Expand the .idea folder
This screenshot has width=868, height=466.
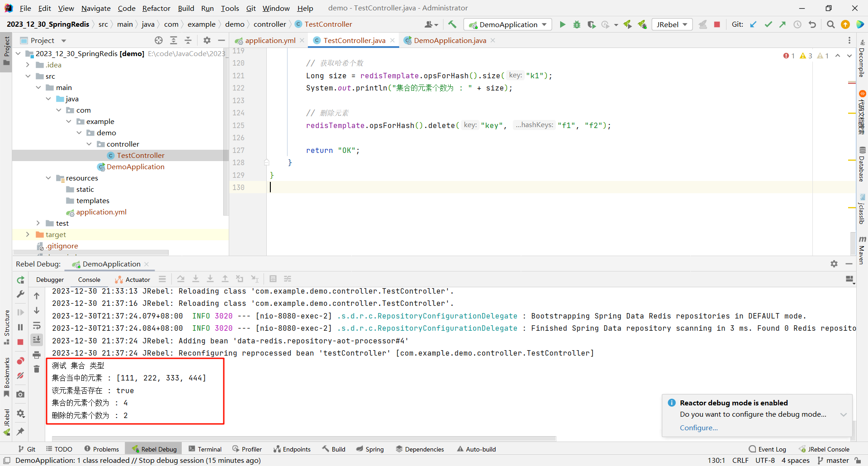tap(28, 65)
